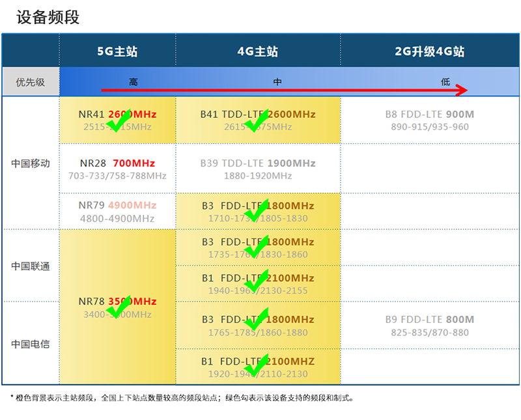Screen dimensions: 521x420
Task: Select the 中国电信 row header
Action: pos(31,344)
